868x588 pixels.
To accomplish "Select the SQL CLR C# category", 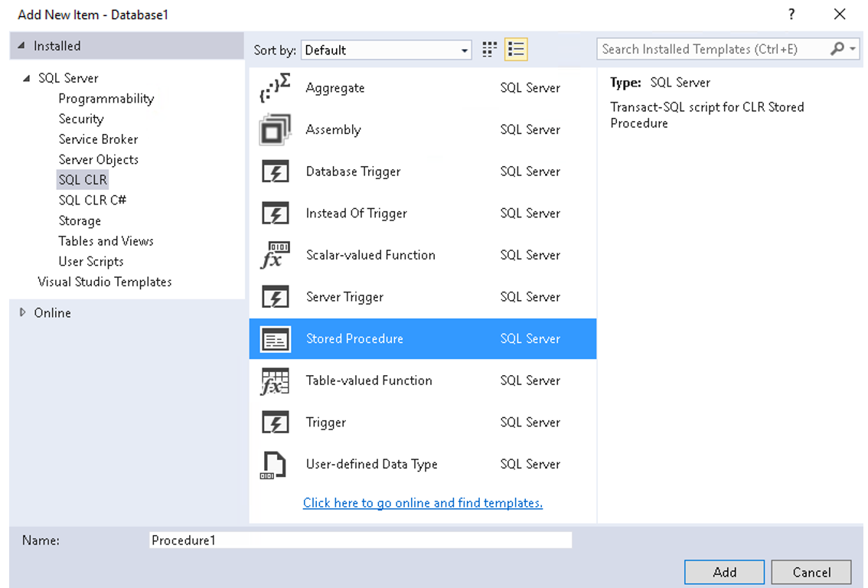I will (x=92, y=200).
